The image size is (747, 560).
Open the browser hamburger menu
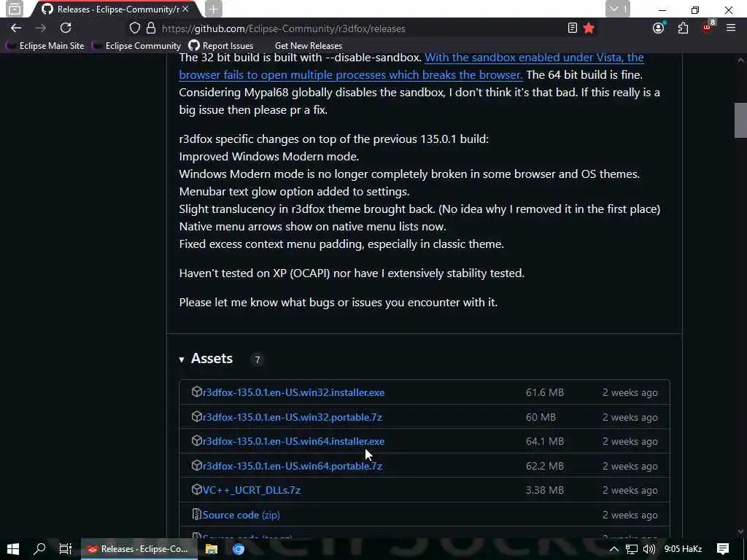click(x=731, y=28)
